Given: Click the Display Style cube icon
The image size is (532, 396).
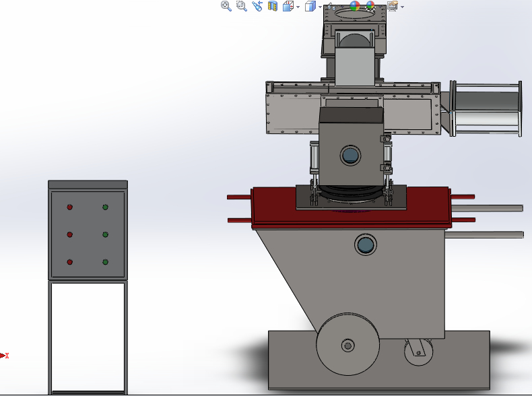Looking at the screenshot, I should [310, 6].
